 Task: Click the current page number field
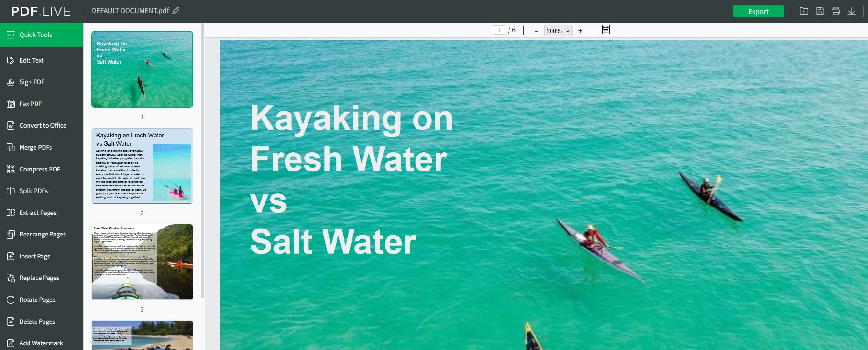[499, 30]
